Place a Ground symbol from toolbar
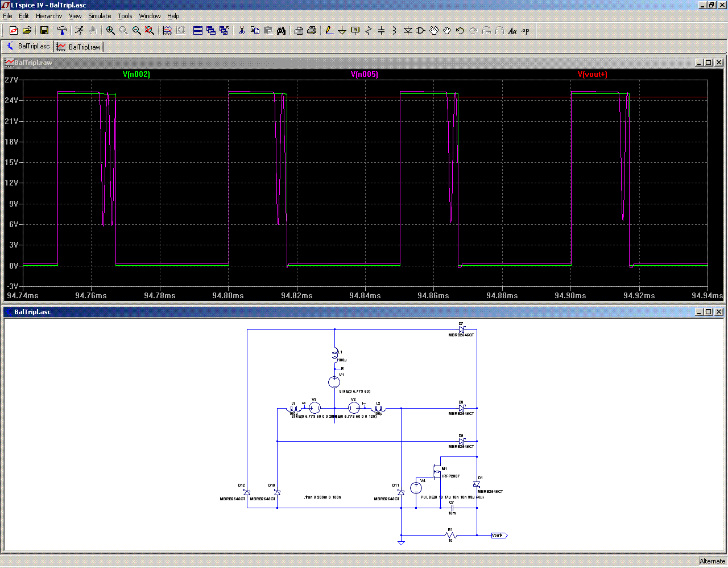This screenshot has width=728, height=568. (342, 31)
